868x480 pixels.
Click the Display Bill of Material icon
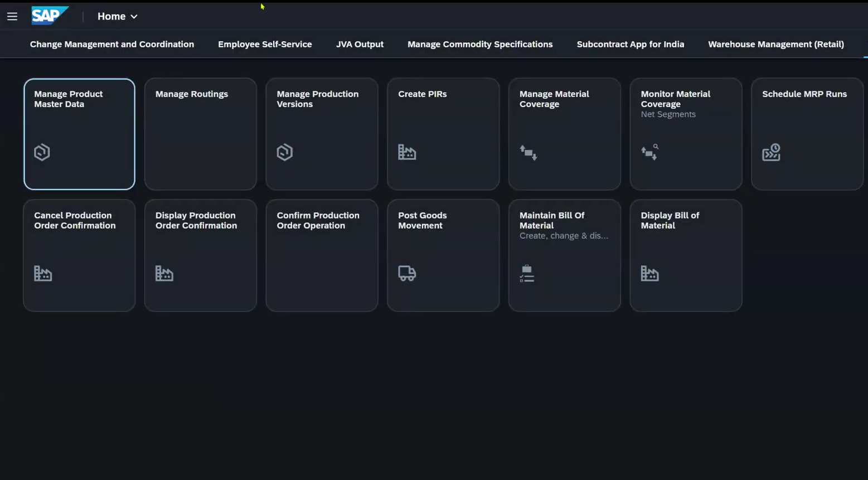(650, 274)
